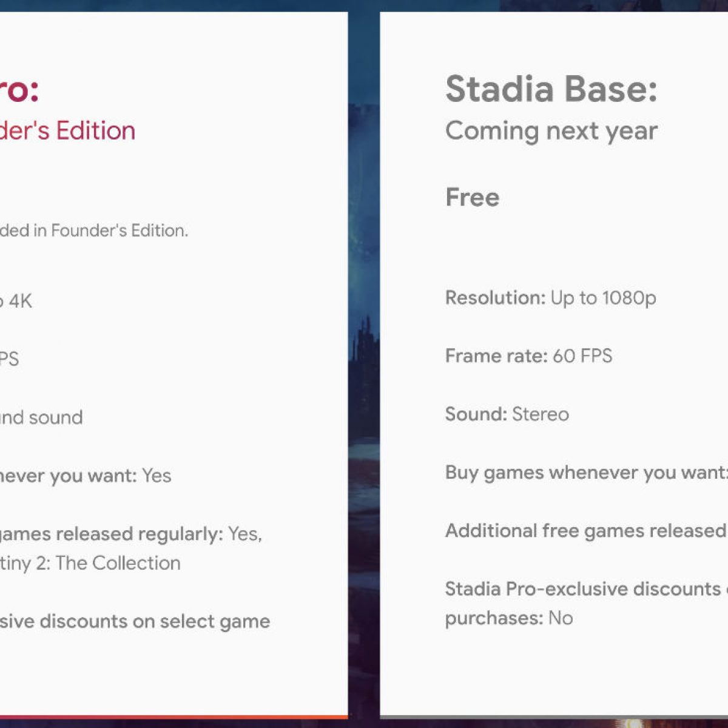Click the "Stadia Base:" heading
Screen dimensions: 728x728
coord(551,89)
